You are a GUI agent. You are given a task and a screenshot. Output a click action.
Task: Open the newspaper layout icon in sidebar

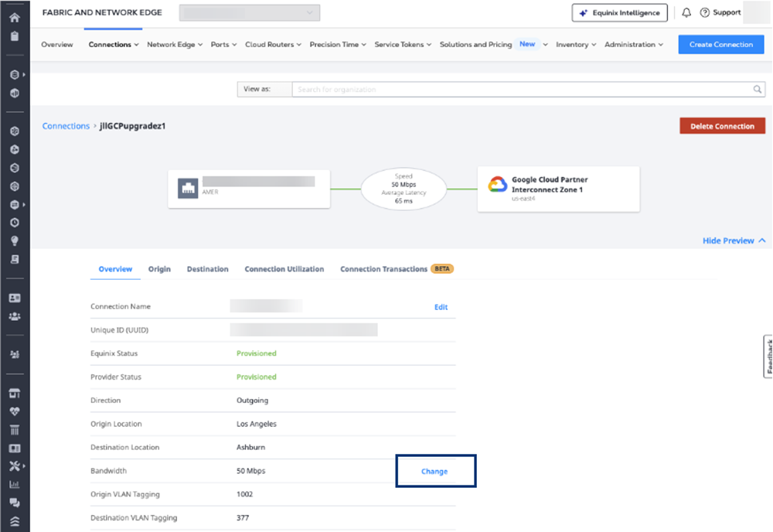[x=14, y=448]
